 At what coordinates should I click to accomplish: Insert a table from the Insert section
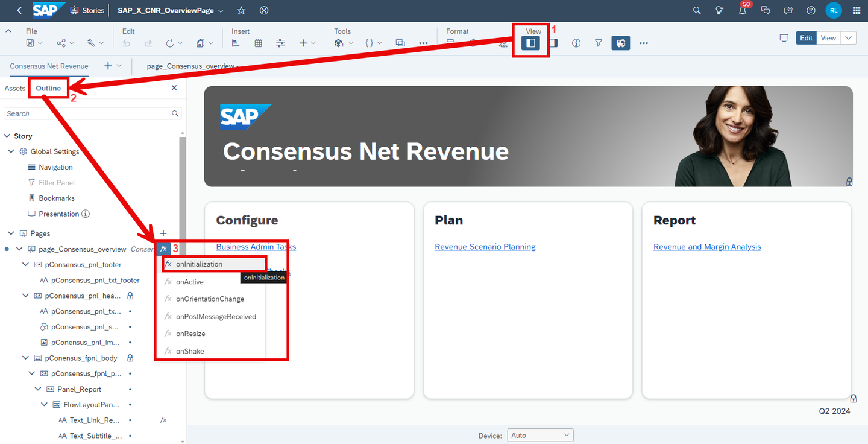(258, 43)
